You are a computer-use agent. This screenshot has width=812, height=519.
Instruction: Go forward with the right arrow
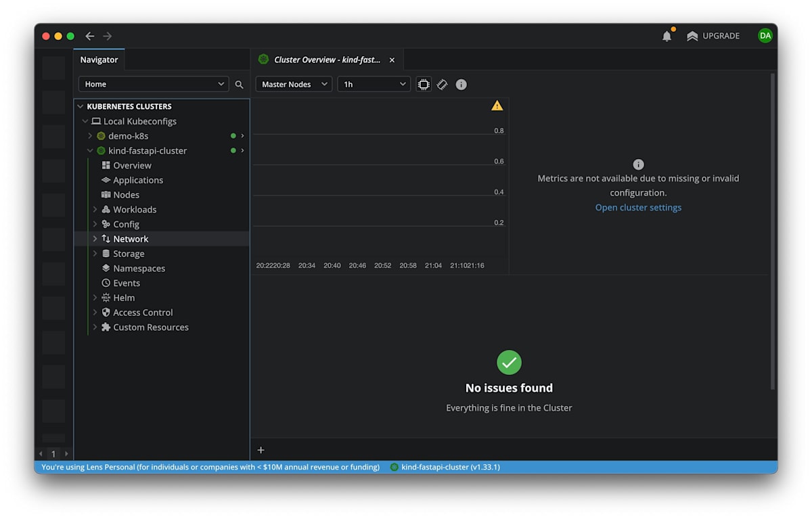(108, 36)
